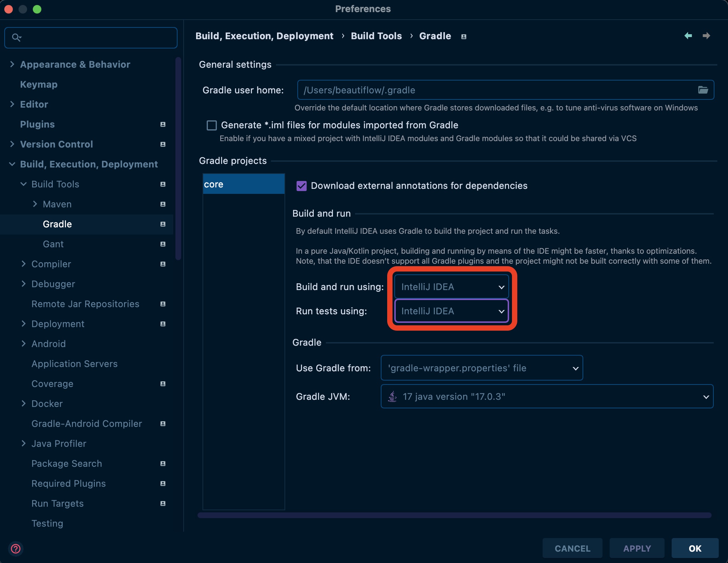Image resolution: width=728 pixels, height=563 pixels.
Task: Click the search magnifier icon in settings
Action: 16,37
